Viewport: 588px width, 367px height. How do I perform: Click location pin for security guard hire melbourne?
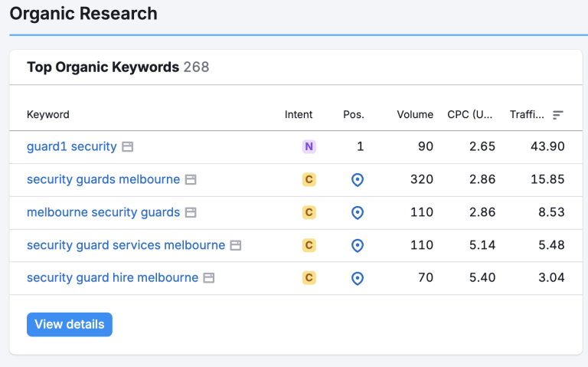pos(357,278)
